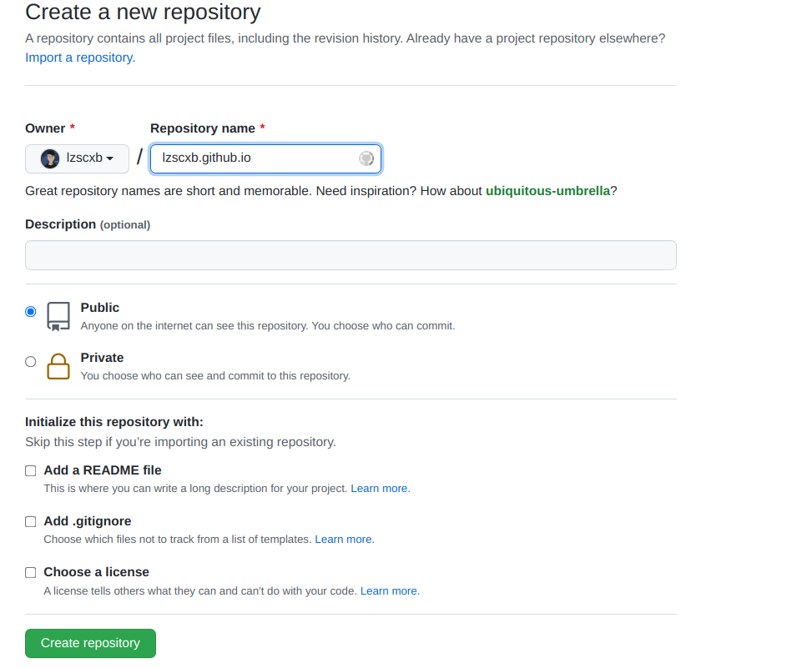Click the Add a README file label

click(103, 470)
